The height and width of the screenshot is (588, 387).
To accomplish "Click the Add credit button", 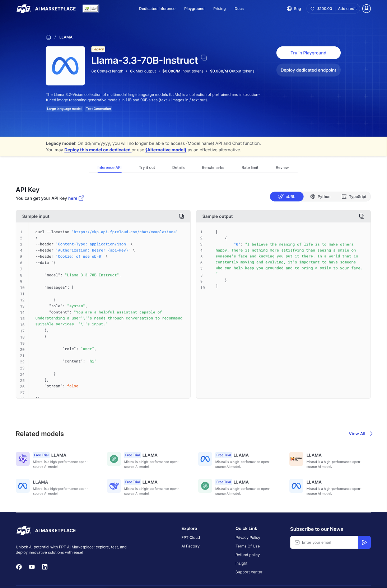I will pyautogui.click(x=347, y=9).
